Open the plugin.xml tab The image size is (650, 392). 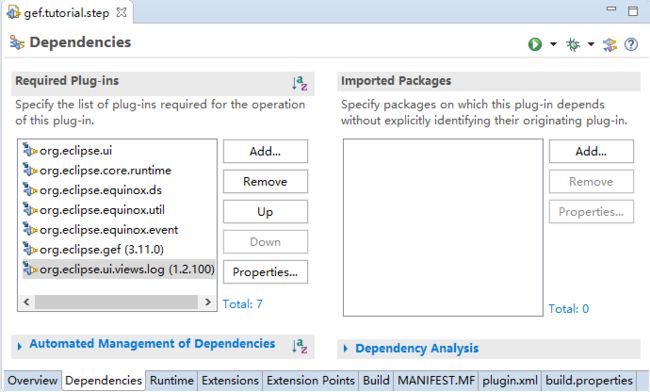click(x=510, y=380)
